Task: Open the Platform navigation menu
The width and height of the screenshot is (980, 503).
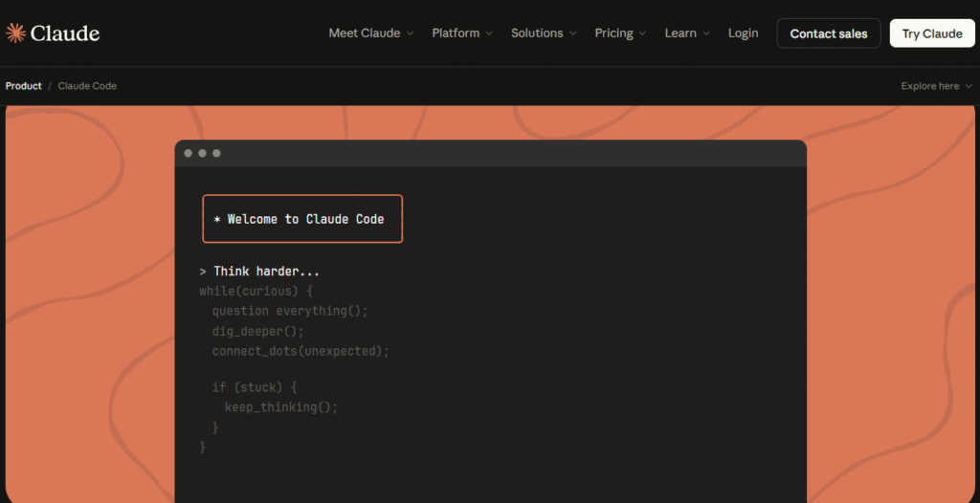Action: coord(456,33)
